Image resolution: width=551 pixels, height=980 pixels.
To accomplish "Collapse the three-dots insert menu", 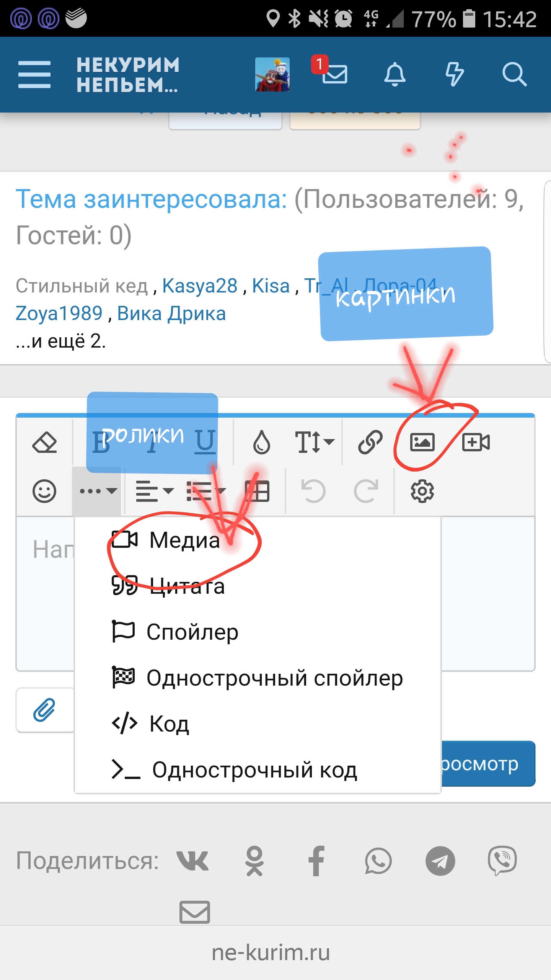I will click(x=97, y=491).
